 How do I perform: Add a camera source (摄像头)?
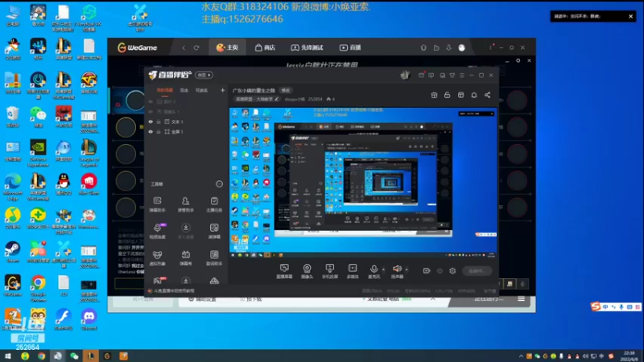click(307, 271)
